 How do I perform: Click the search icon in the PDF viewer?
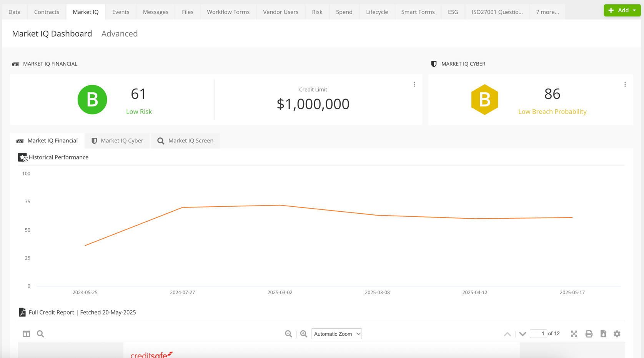(x=40, y=334)
